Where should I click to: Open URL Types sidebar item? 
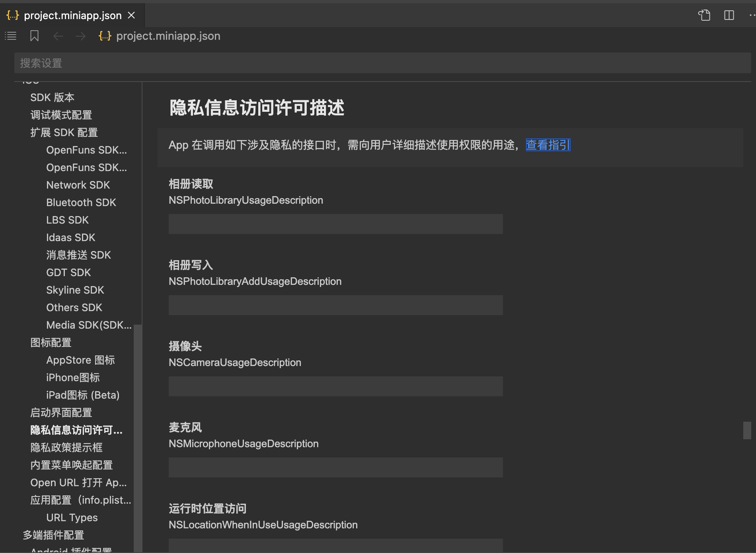pos(72,518)
